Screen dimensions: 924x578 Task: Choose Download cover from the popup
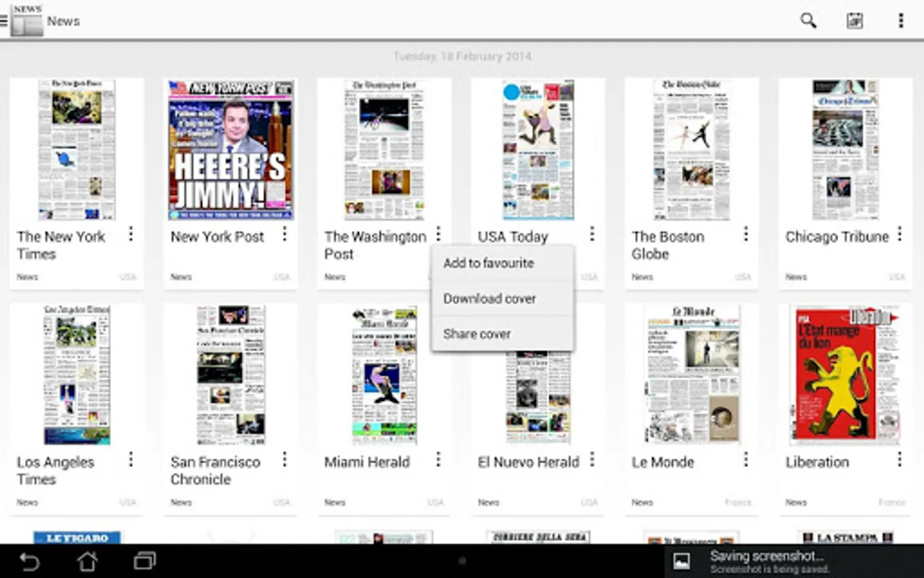tap(502, 299)
